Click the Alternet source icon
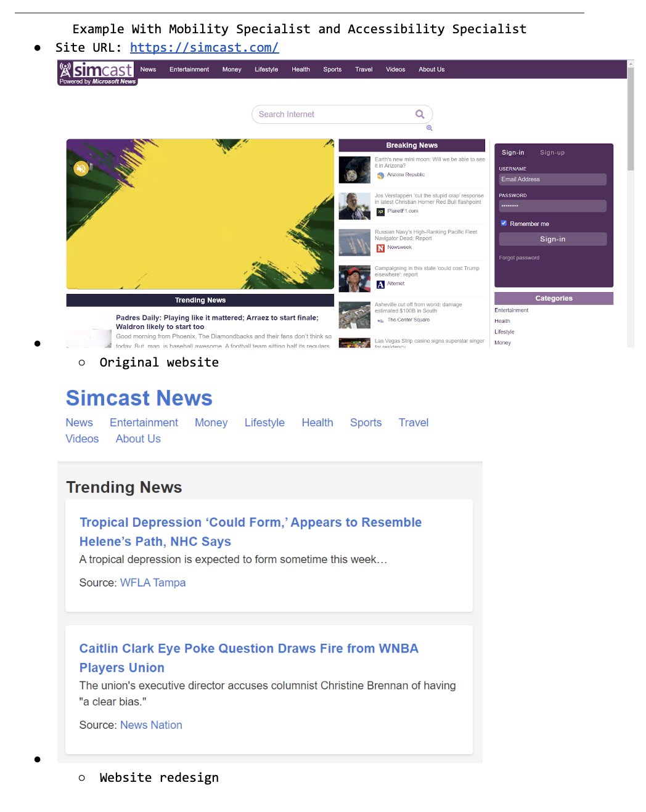The image size is (646, 812). pyautogui.click(x=380, y=285)
